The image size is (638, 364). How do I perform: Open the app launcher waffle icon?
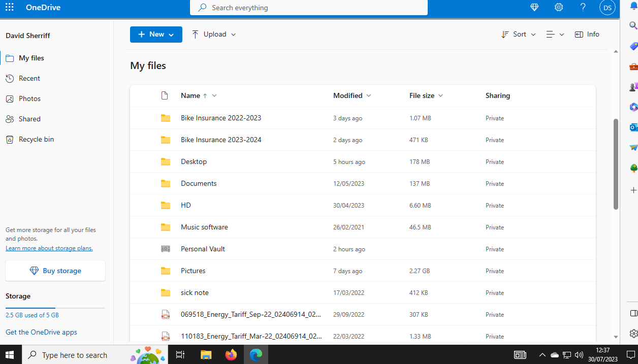pyautogui.click(x=9, y=7)
